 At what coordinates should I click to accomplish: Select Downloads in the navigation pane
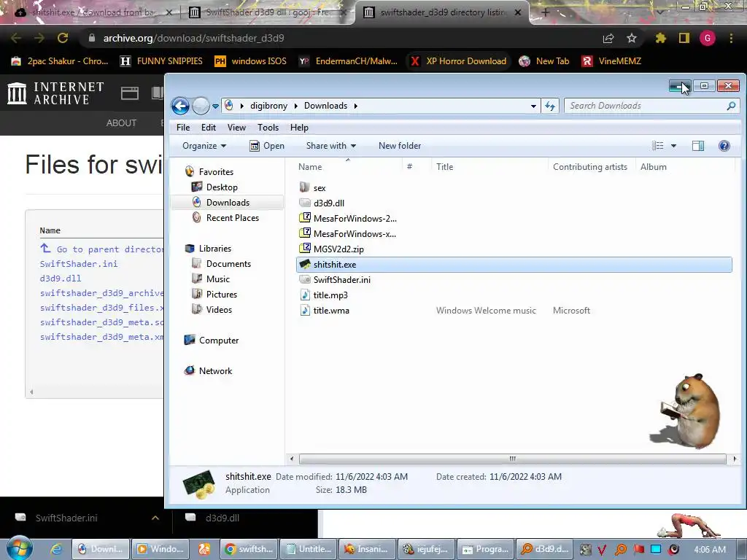pyautogui.click(x=228, y=203)
